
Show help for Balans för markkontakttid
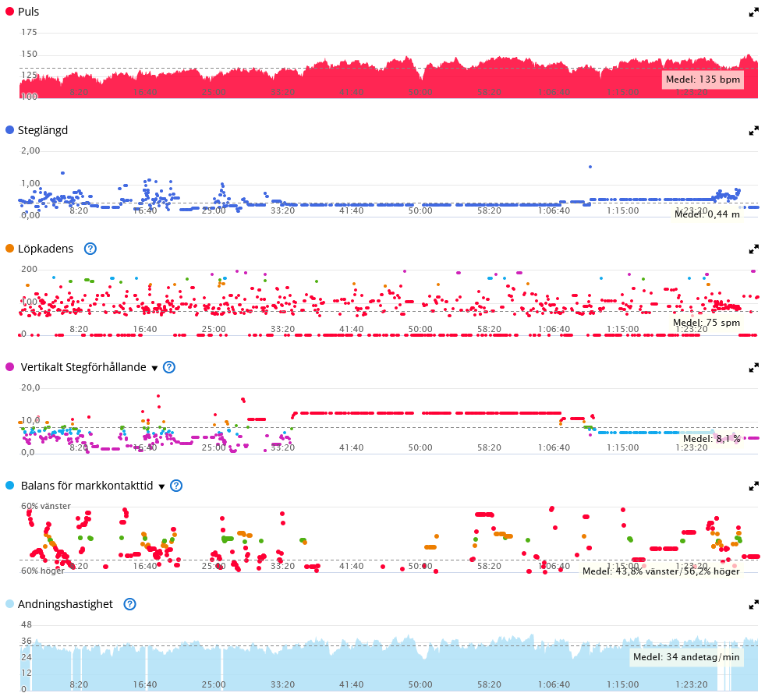tap(175, 486)
